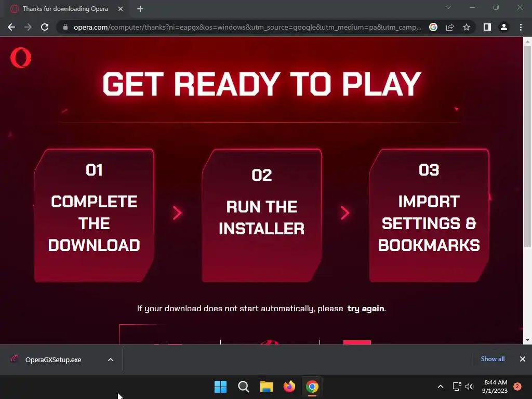Open Windows taskbar search

click(243, 387)
